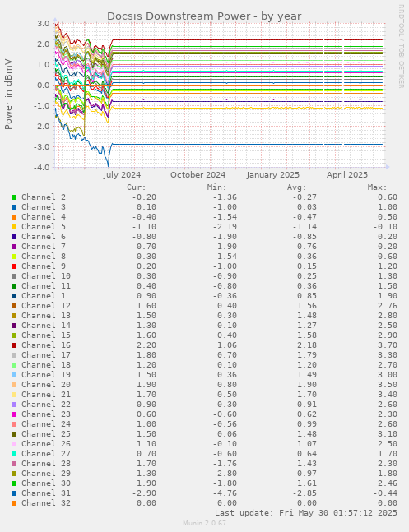409x532 pixels.
Task: Click the "Channel 14" legend label
Action: pyautogui.click(x=46, y=325)
